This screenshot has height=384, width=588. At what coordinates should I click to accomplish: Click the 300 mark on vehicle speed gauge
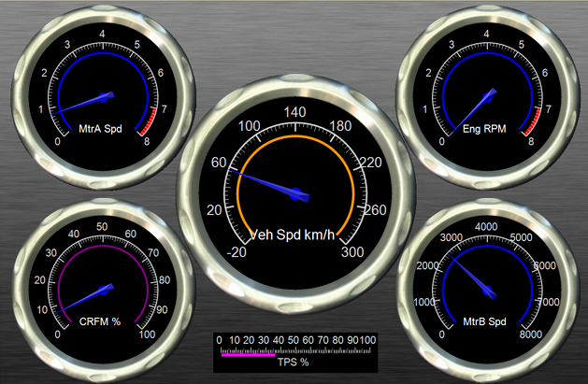click(352, 252)
